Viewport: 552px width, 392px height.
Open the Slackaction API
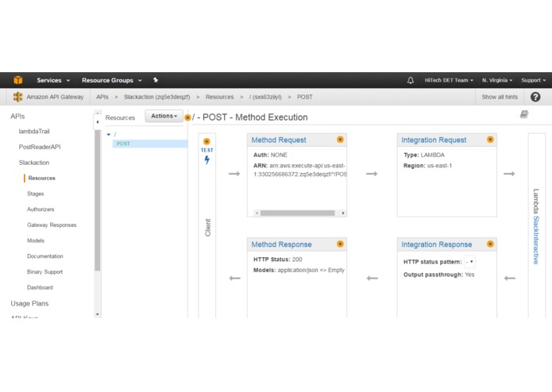click(x=34, y=163)
